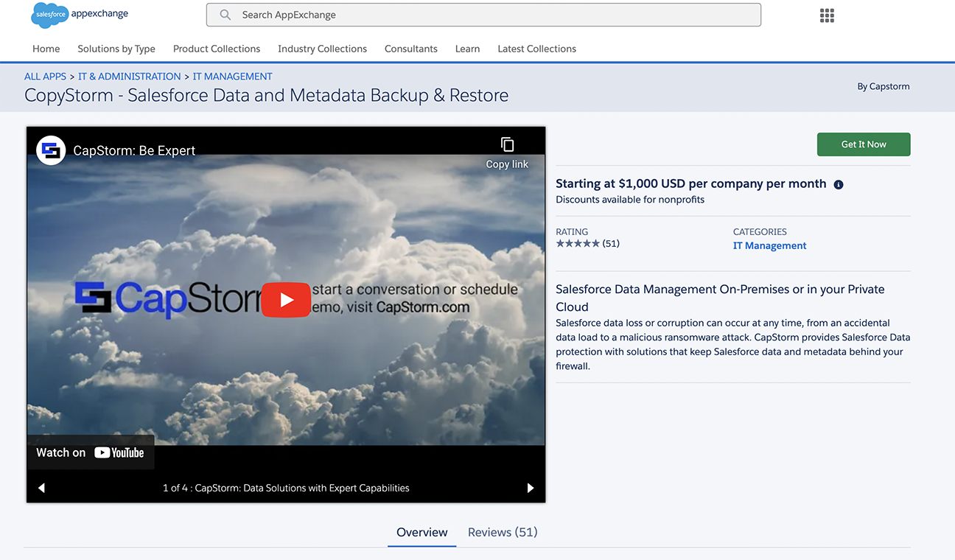Click the starting price text
The height and width of the screenshot is (560, 955).
pos(691,184)
